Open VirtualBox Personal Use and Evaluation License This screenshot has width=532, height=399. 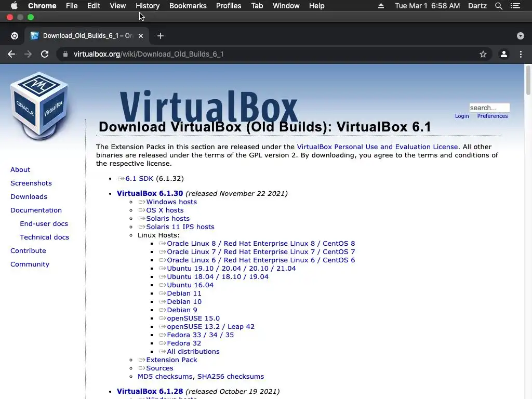[x=377, y=147]
